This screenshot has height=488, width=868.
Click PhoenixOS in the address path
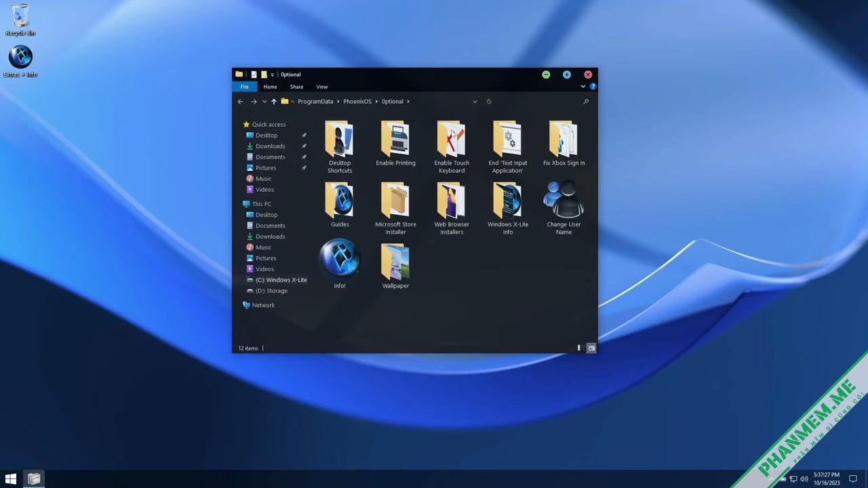point(357,102)
